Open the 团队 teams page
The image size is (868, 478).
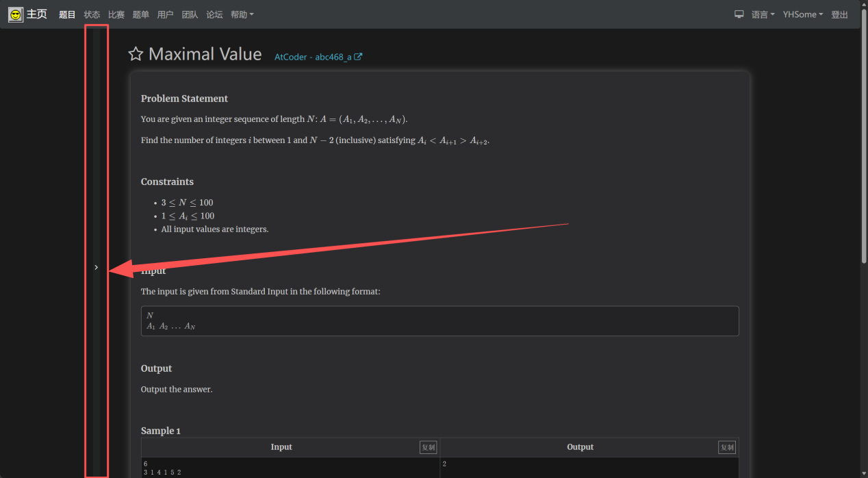(x=190, y=14)
